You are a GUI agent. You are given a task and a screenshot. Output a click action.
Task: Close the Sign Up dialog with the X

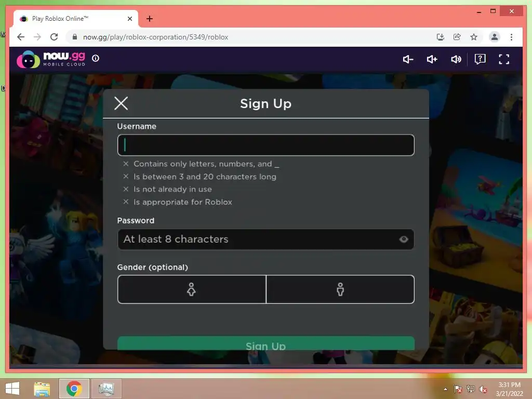click(x=121, y=103)
